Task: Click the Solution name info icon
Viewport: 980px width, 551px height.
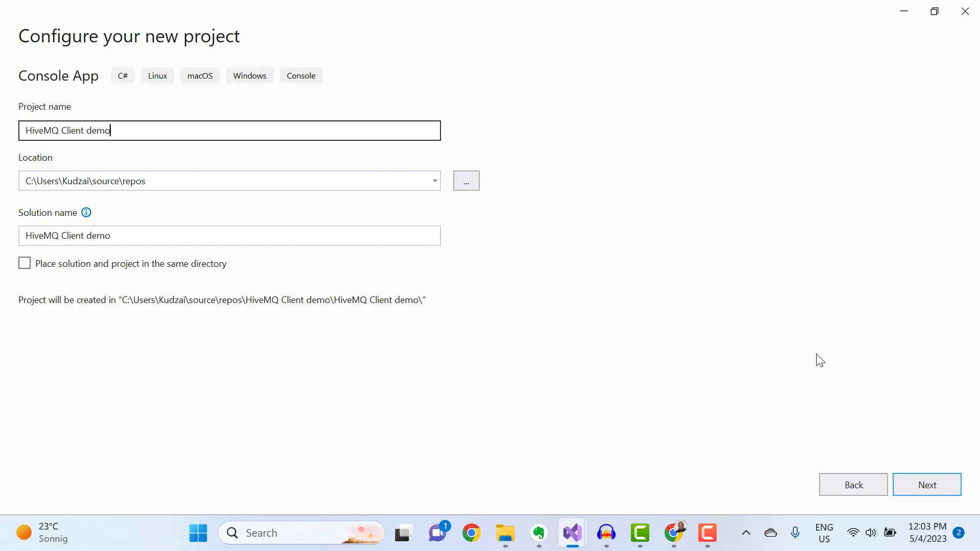Action: click(x=86, y=213)
